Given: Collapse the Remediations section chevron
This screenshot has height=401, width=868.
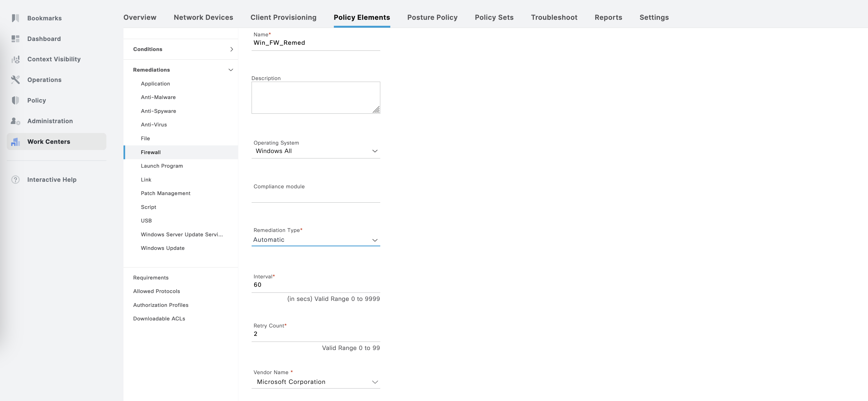Looking at the screenshot, I should click(231, 70).
